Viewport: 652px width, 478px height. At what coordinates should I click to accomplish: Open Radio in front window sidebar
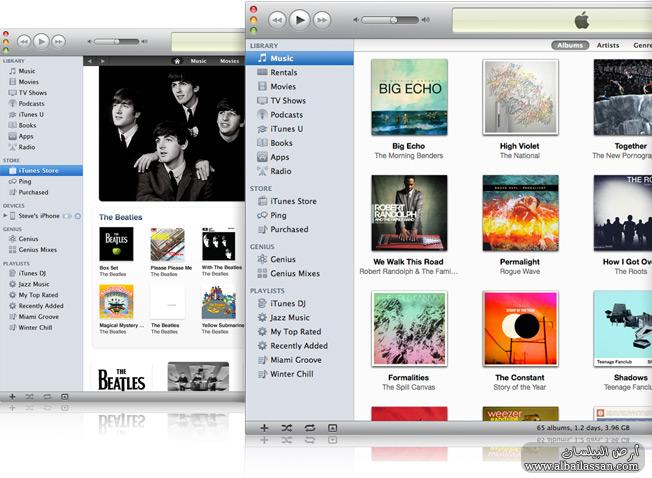299,171
